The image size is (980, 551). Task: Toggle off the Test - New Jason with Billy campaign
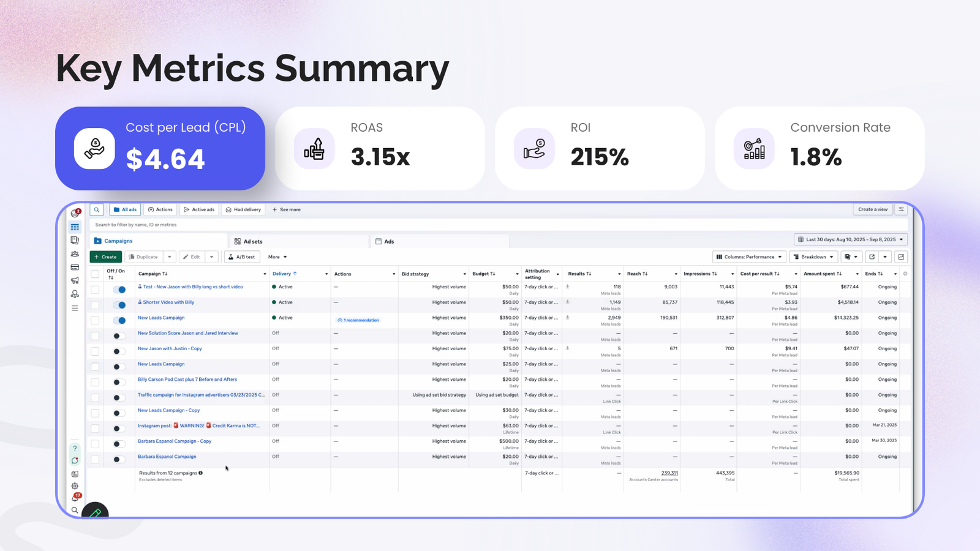tap(119, 289)
